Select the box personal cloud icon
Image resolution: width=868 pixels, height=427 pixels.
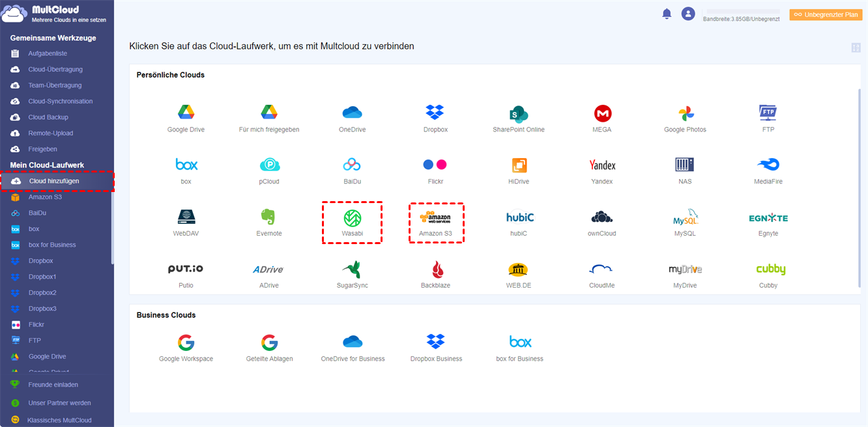click(x=186, y=164)
